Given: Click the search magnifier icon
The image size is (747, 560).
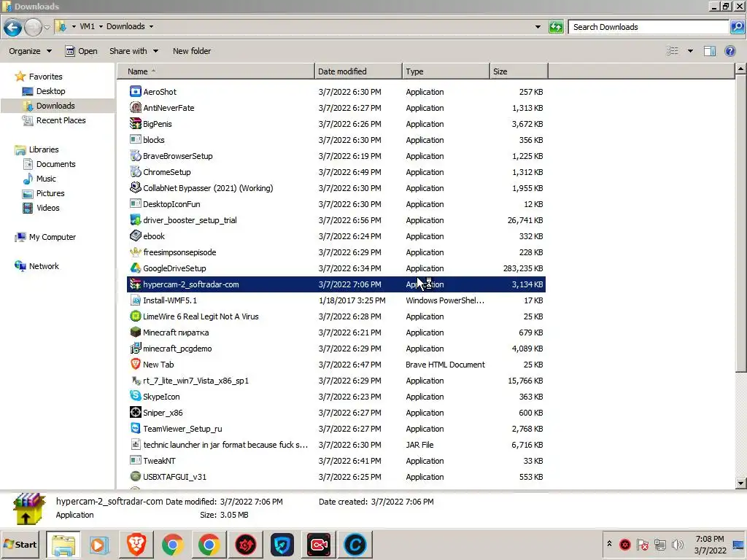Looking at the screenshot, I should click(x=737, y=27).
